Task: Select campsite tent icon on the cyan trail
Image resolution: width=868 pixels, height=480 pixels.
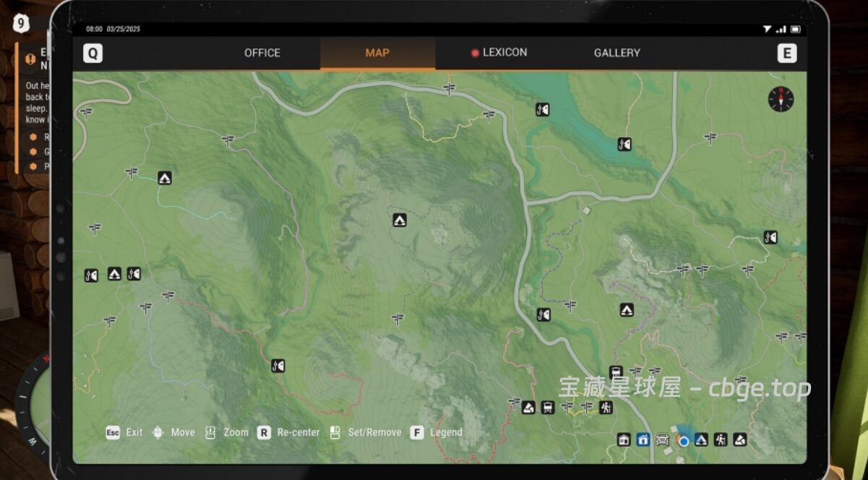Action: (x=165, y=178)
